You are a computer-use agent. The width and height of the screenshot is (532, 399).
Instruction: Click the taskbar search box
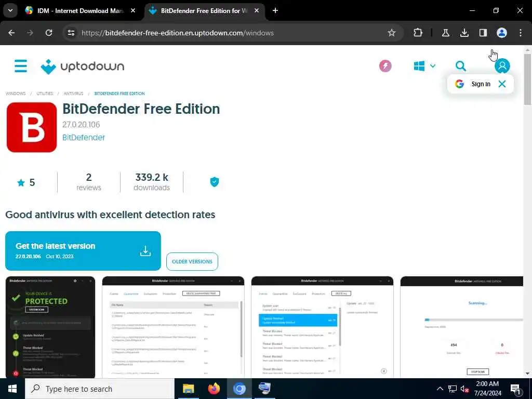pyautogui.click(x=100, y=389)
